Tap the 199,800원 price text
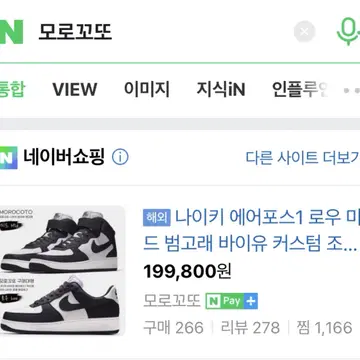360x360 pixels. 187,272
